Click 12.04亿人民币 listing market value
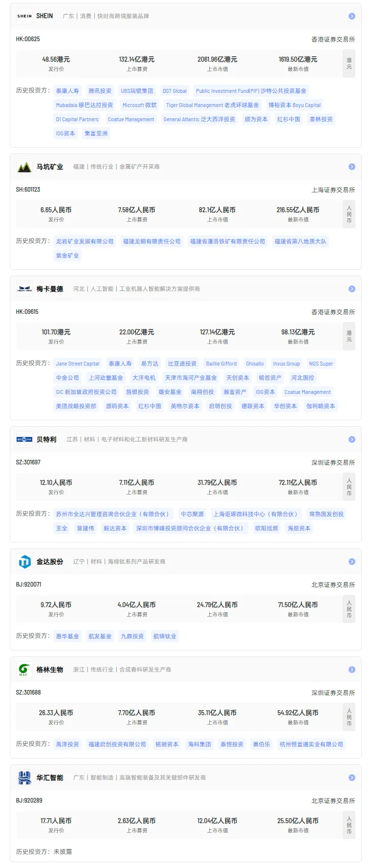This screenshot has width=371, height=868. 218,821
